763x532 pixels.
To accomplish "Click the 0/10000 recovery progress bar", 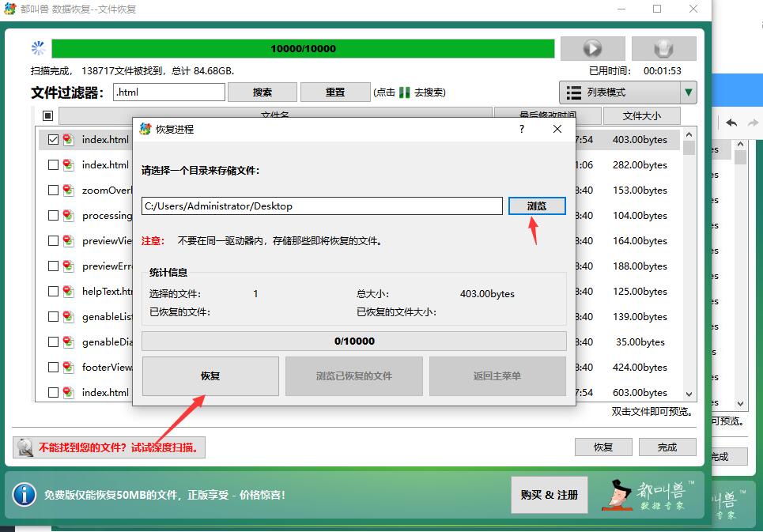I will (x=354, y=341).
